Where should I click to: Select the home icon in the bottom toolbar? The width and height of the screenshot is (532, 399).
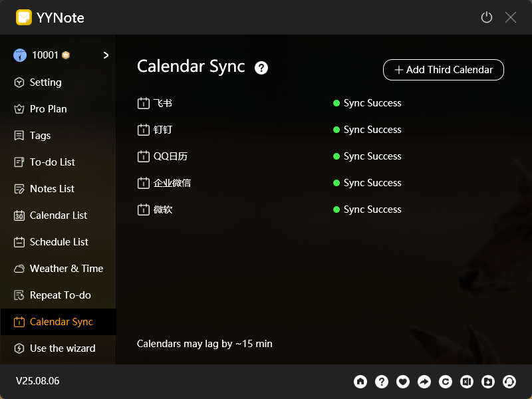pos(360,382)
